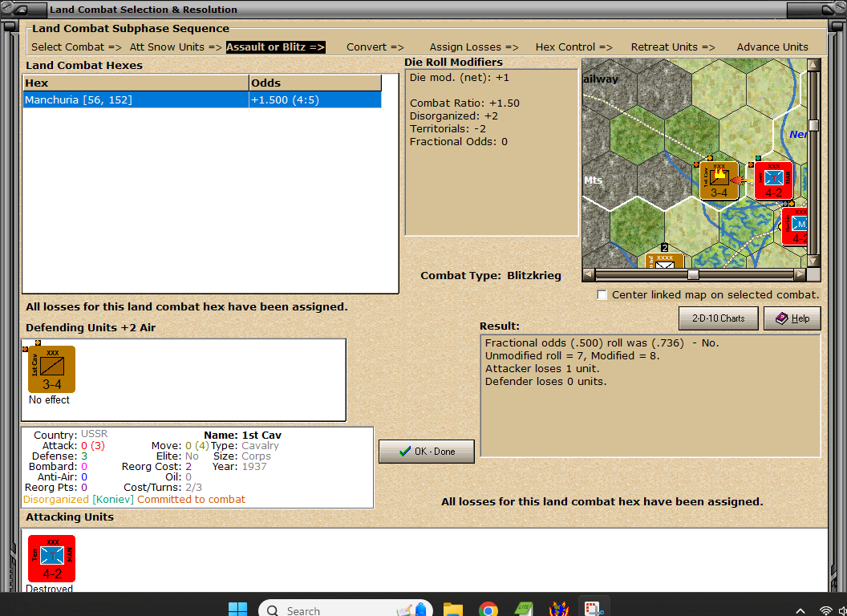
Task: Open the Wi-Fi network status icon
Action: pyautogui.click(x=825, y=610)
